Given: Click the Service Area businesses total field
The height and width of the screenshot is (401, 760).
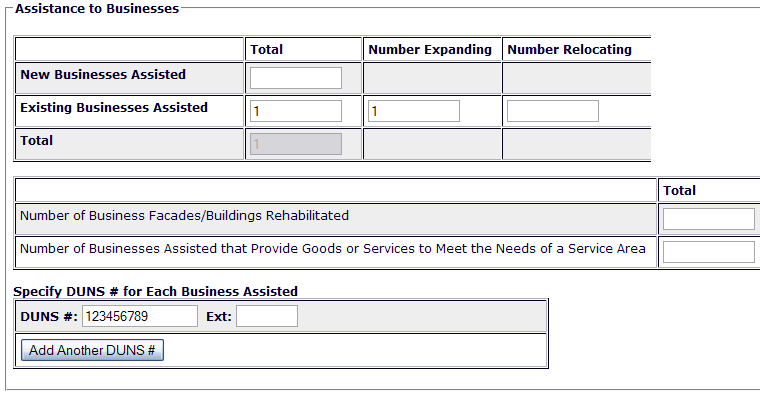Looking at the screenshot, I should pos(708,252).
